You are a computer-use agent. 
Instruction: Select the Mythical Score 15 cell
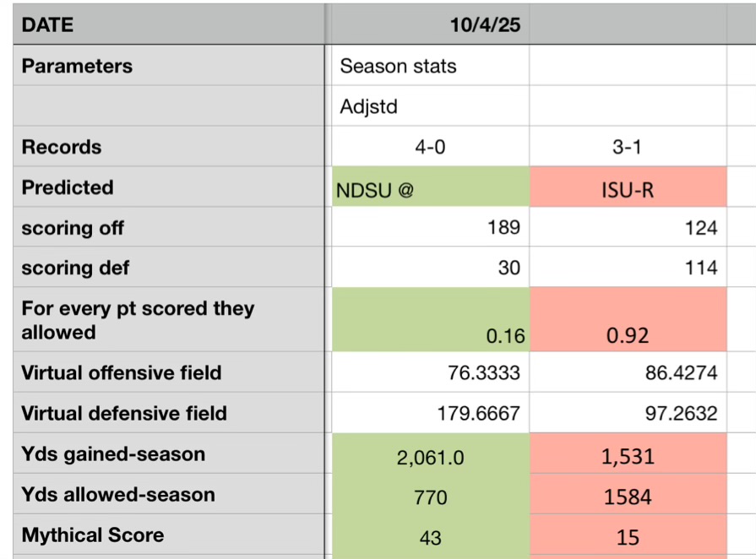[x=627, y=536]
